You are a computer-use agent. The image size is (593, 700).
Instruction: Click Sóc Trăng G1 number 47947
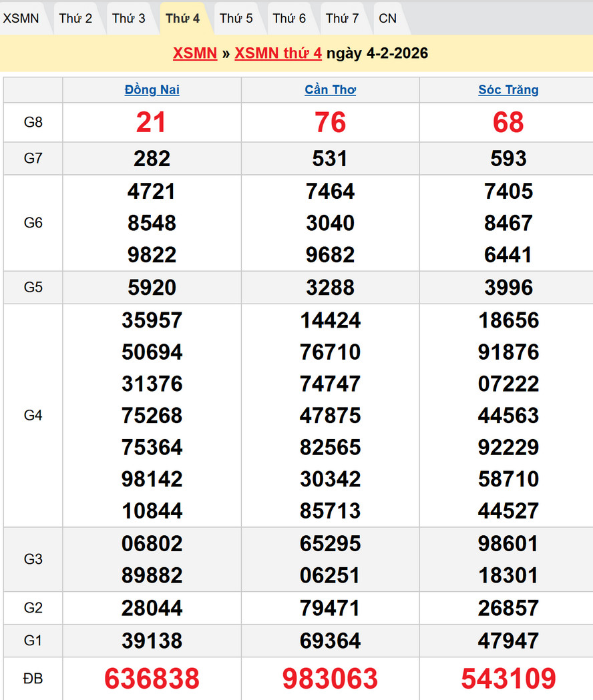[x=508, y=641]
